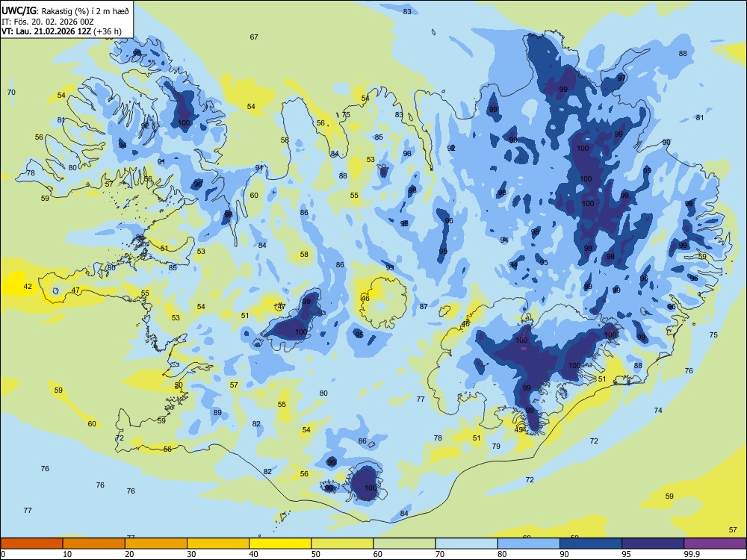Click the map value '79' in the south
Image resolution: width=747 pixels, height=560 pixels.
(496, 447)
